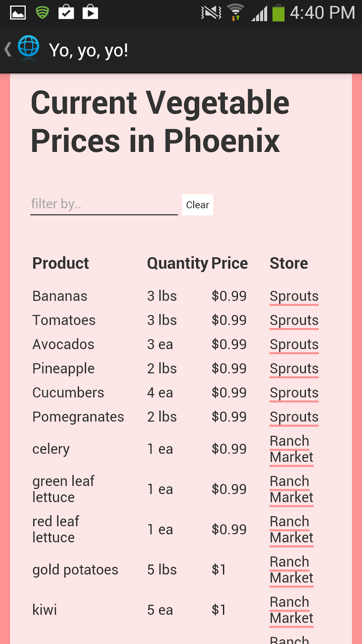Open the picture notification icon in the status bar

pyautogui.click(x=18, y=13)
